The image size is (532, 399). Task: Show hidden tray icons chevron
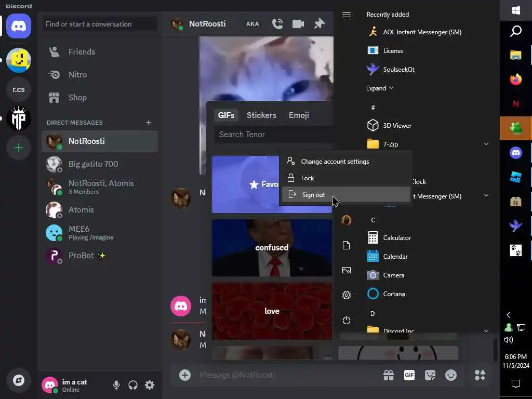point(508,315)
